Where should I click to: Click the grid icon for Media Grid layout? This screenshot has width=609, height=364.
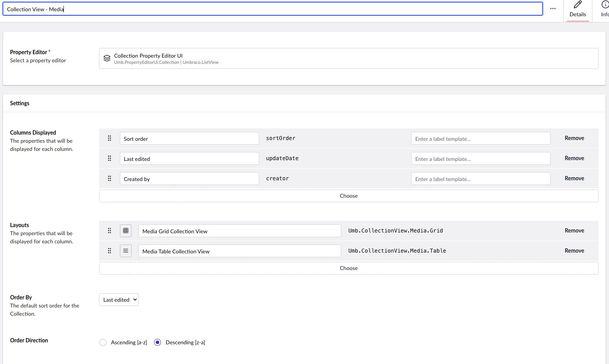pos(126,231)
